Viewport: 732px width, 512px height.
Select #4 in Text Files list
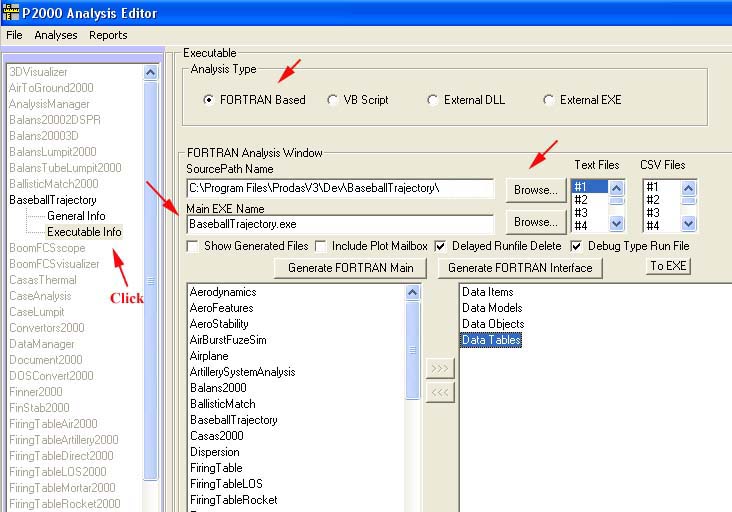tap(590, 226)
